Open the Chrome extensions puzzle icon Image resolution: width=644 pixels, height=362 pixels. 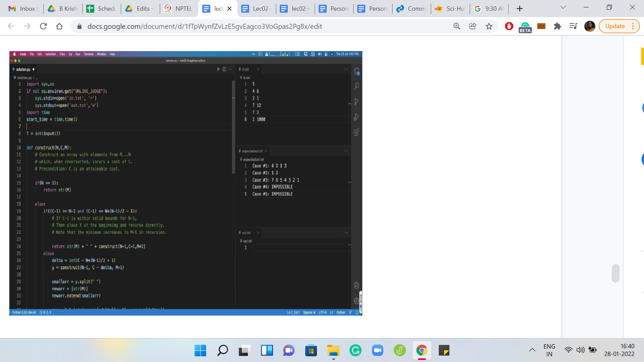click(557, 26)
